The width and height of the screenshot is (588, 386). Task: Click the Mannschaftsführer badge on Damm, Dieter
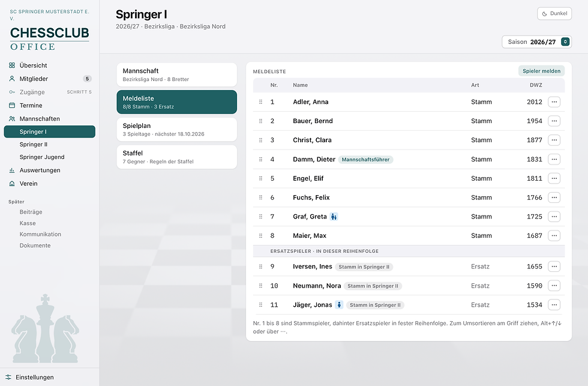[365, 160]
